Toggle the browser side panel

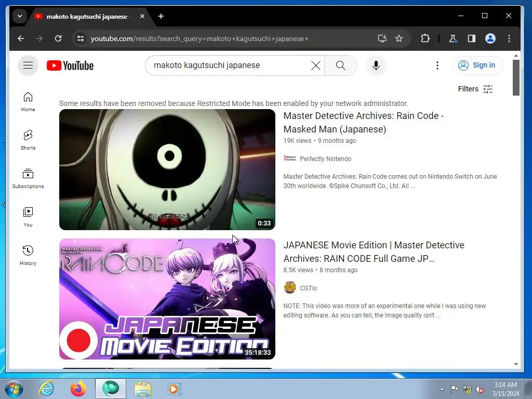472,38
